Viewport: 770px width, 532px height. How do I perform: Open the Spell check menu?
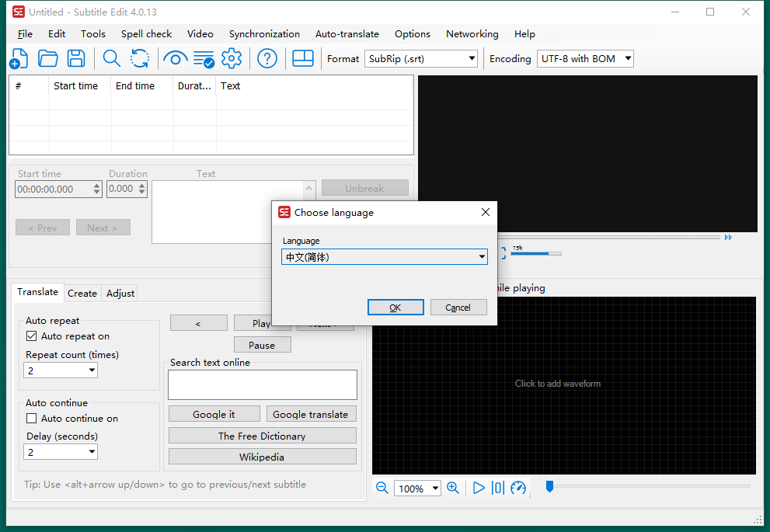pos(146,34)
